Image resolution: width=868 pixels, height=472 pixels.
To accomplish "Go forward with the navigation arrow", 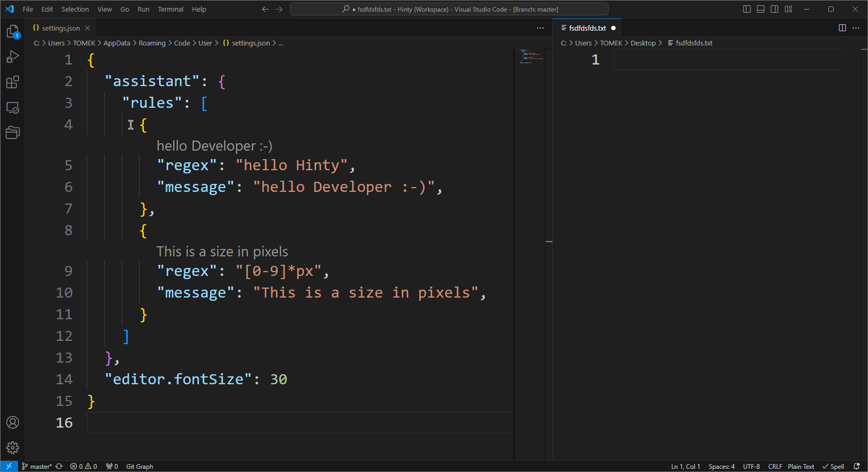I will coord(279,9).
